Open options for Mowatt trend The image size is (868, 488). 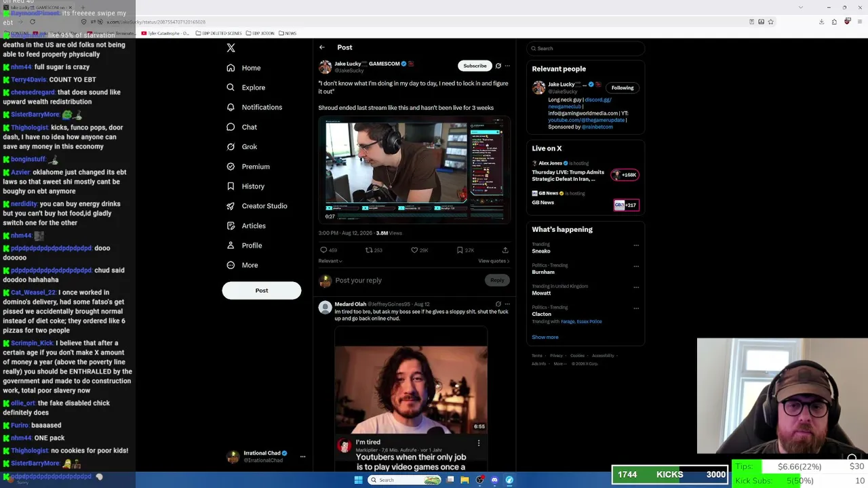[636, 287]
